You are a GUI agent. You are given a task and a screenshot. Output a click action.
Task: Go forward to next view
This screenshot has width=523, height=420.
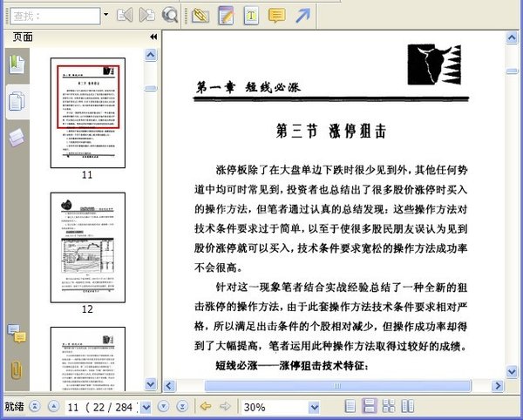point(226,406)
